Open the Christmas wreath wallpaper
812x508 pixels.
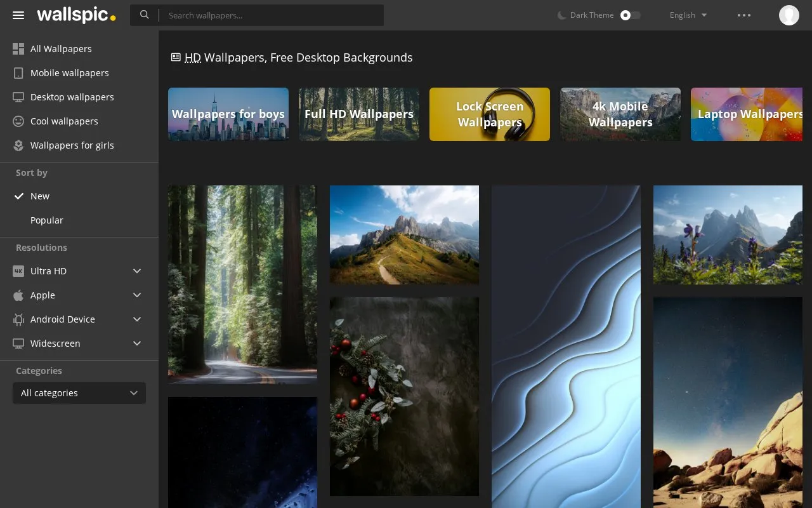[404, 396]
